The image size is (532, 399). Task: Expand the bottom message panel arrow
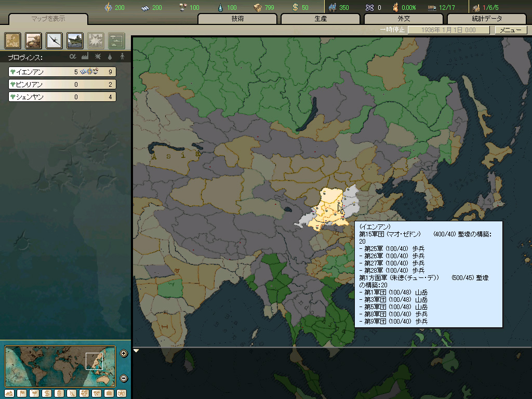tap(136, 351)
